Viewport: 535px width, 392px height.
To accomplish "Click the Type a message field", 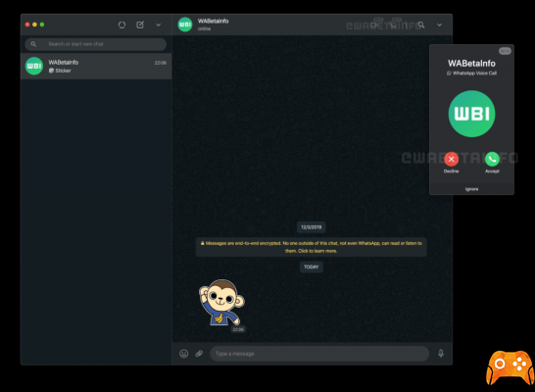I will pyautogui.click(x=319, y=354).
